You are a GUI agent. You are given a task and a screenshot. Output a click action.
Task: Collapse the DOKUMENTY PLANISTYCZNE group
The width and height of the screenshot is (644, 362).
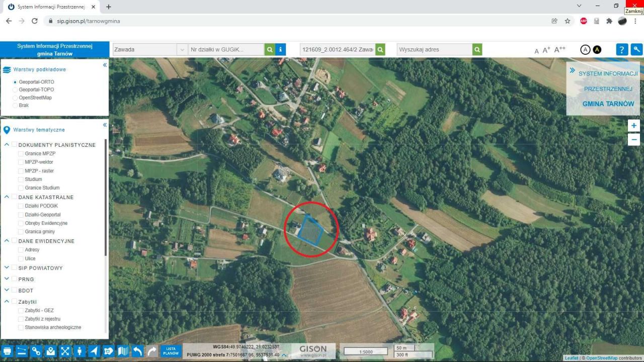[x=7, y=145]
